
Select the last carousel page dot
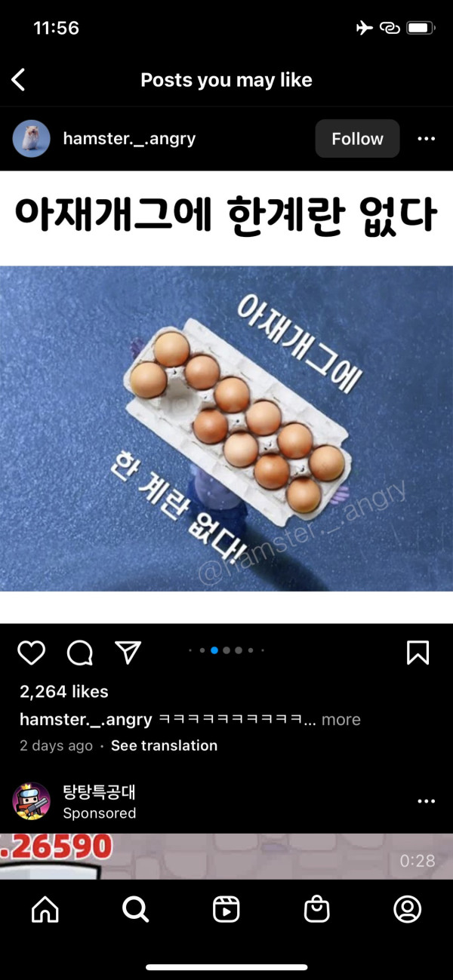(262, 650)
